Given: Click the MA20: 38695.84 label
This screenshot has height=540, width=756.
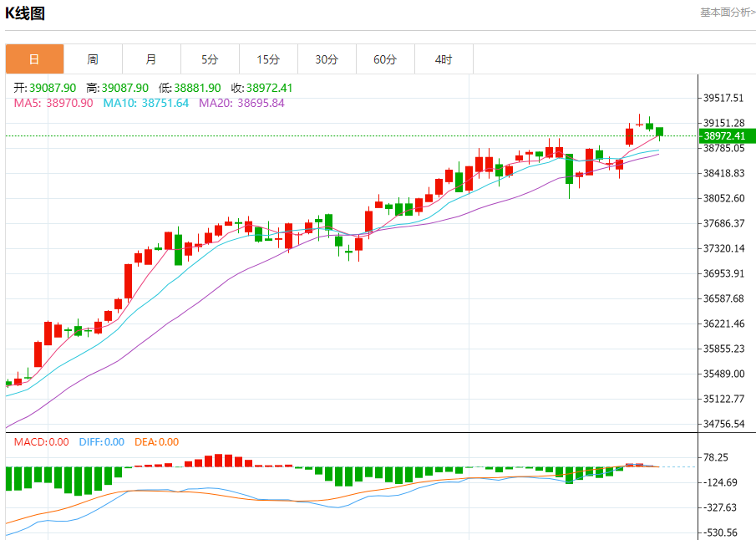Looking at the screenshot, I should [241, 104].
